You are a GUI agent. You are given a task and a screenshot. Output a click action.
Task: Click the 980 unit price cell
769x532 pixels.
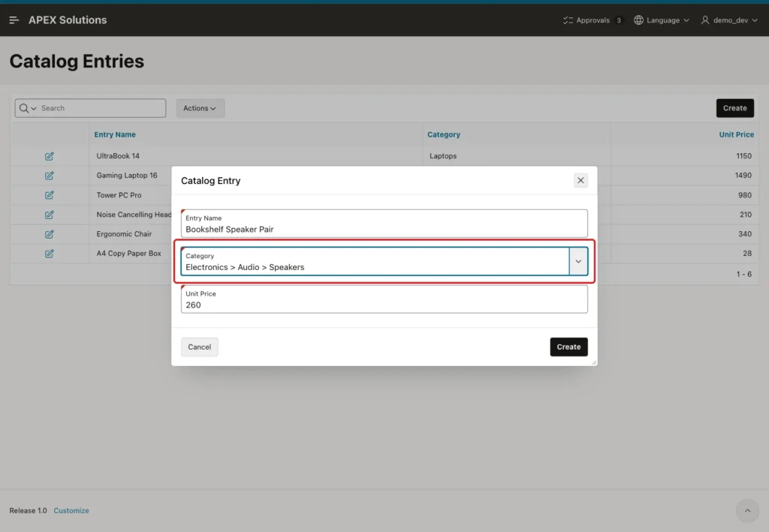click(x=744, y=195)
